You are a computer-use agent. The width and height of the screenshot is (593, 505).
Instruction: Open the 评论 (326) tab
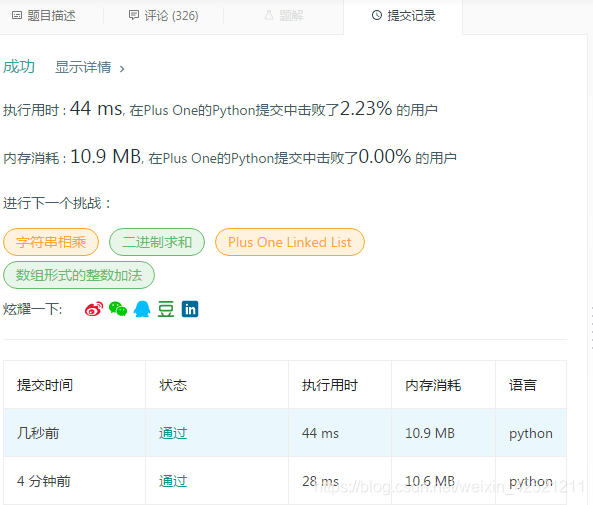tap(163, 16)
